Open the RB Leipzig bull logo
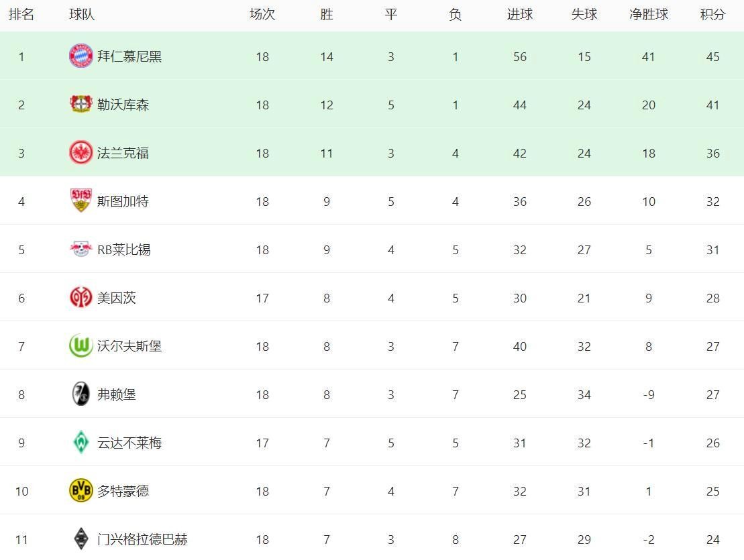 coord(81,249)
